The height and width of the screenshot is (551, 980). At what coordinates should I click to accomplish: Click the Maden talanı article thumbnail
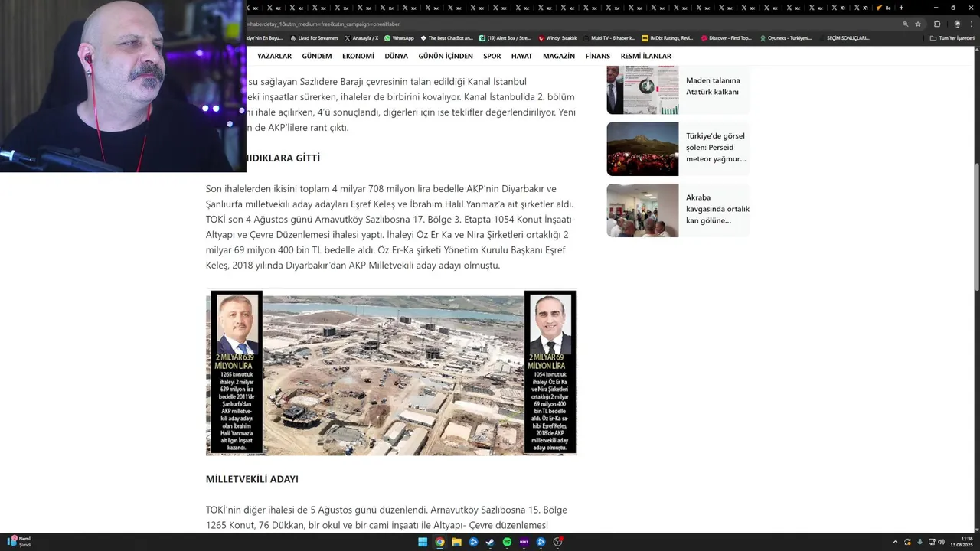tap(642, 90)
